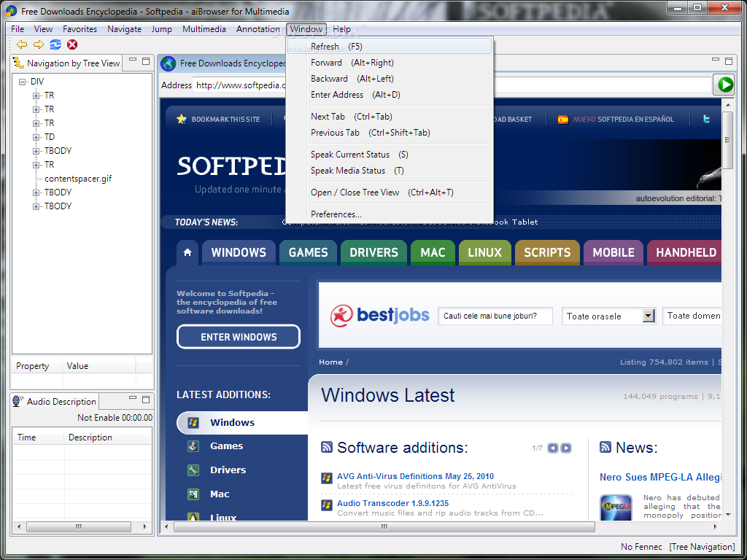Screen dimensions: 747x560
Task: Open Preferences... from the Window menu
Action: point(390,214)
